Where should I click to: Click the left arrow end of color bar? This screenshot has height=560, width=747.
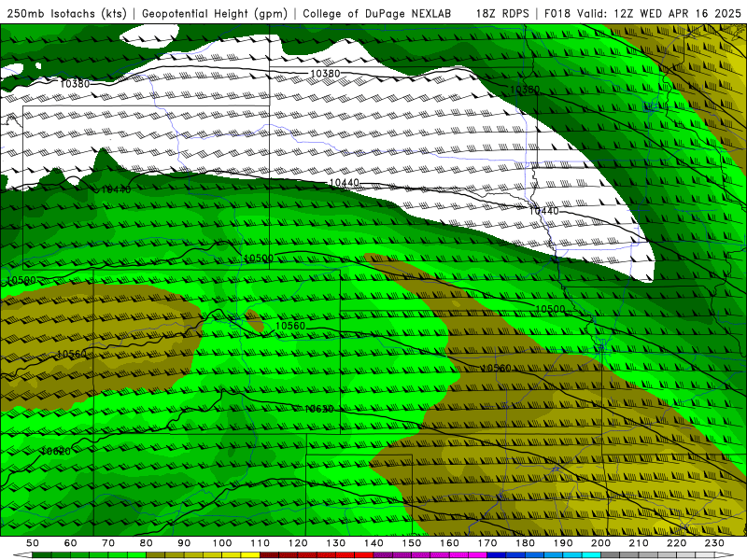point(22,554)
